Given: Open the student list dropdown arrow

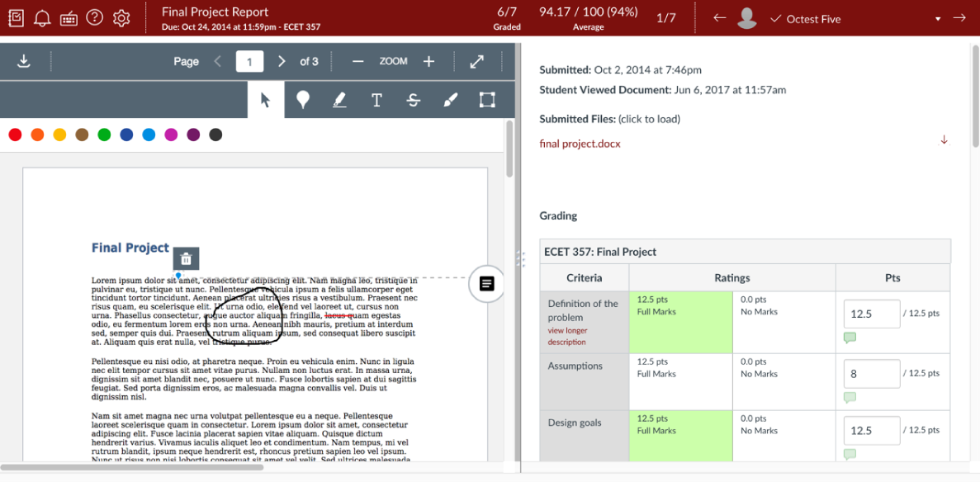Looking at the screenshot, I should [x=938, y=19].
